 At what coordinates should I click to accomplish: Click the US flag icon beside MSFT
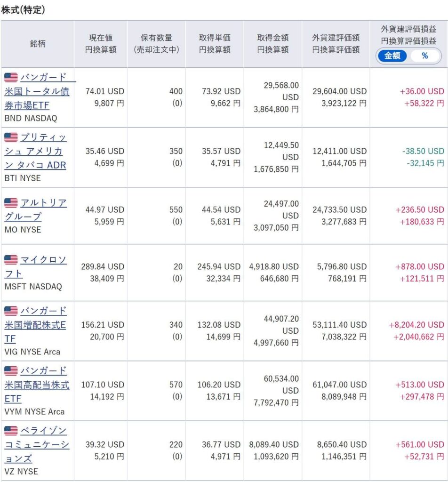11,260
